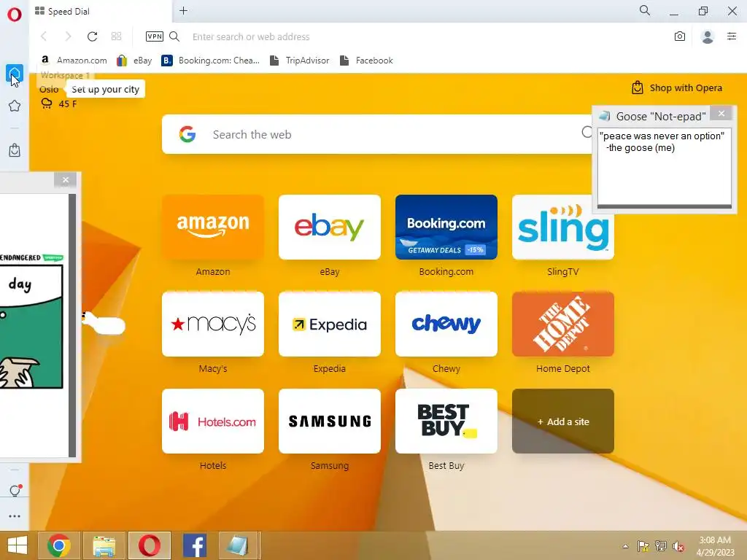Click inside the Goose Not-epad text area
This screenshot has height=560, width=747.
click(664, 167)
